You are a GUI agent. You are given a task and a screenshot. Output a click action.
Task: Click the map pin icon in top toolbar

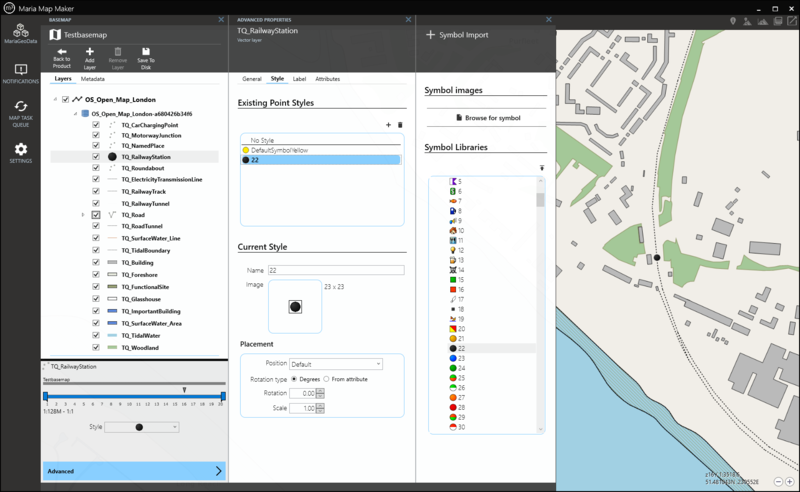733,21
